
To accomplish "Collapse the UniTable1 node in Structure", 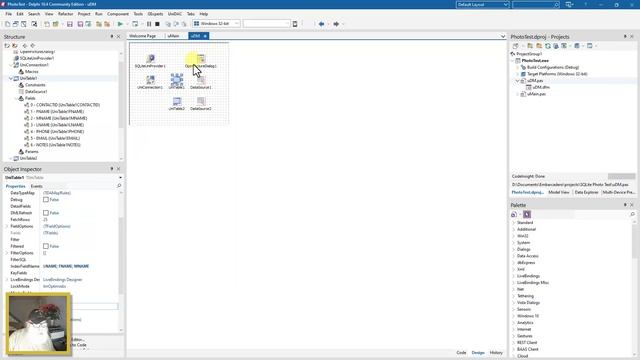I will [x=11, y=78].
